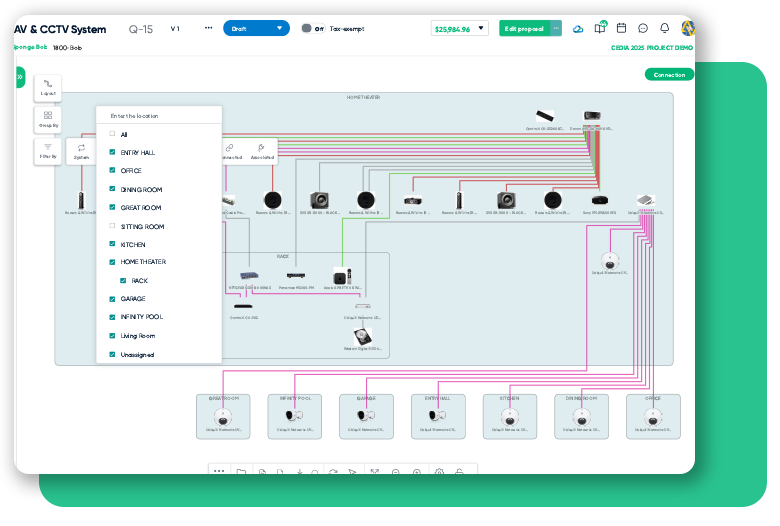The height and width of the screenshot is (526, 780).
Task: Toggle the Tax-exempt switch
Action: (307, 29)
